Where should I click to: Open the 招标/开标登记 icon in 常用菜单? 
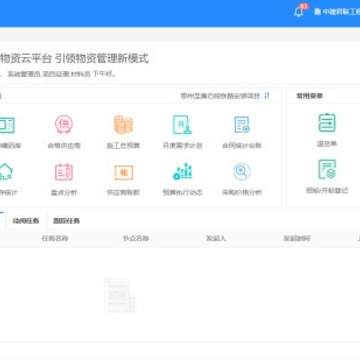point(327,169)
